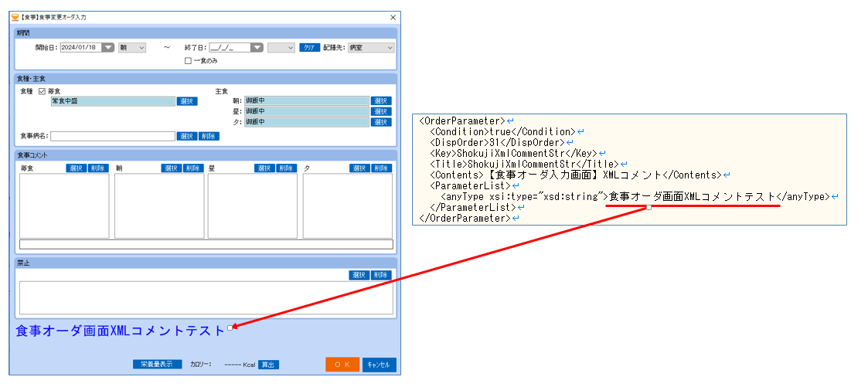This screenshot has height=387, width=868.
Task: Click the 算出 calorie button
Action: coord(268,365)
